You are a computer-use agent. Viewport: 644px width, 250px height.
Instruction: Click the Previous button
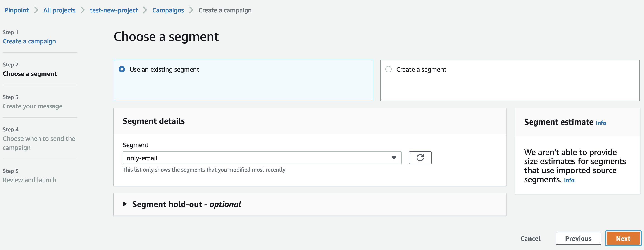(578, 238)
